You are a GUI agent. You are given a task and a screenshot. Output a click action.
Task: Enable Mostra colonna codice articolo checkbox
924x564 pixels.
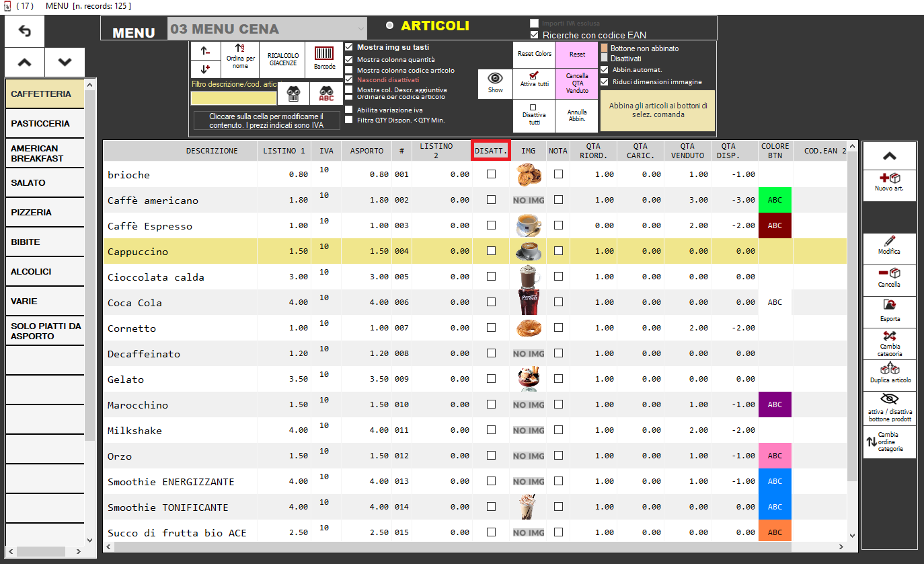[x=348, y=70]
